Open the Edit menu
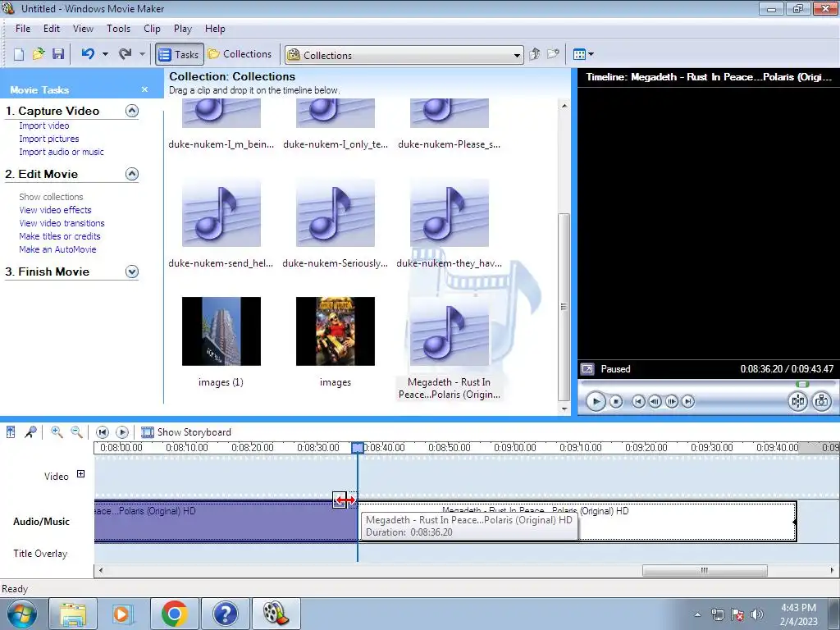 coord(52,29)
